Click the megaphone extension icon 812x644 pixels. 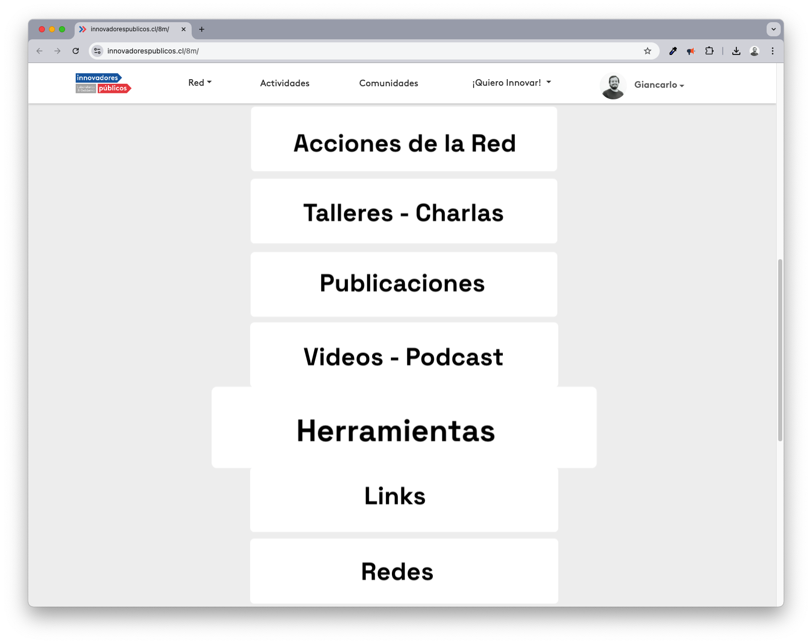coord(691,51)
